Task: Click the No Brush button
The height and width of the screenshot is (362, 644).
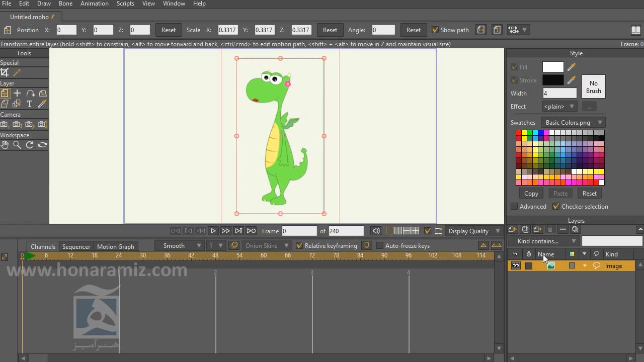Action: pos(594,87)
